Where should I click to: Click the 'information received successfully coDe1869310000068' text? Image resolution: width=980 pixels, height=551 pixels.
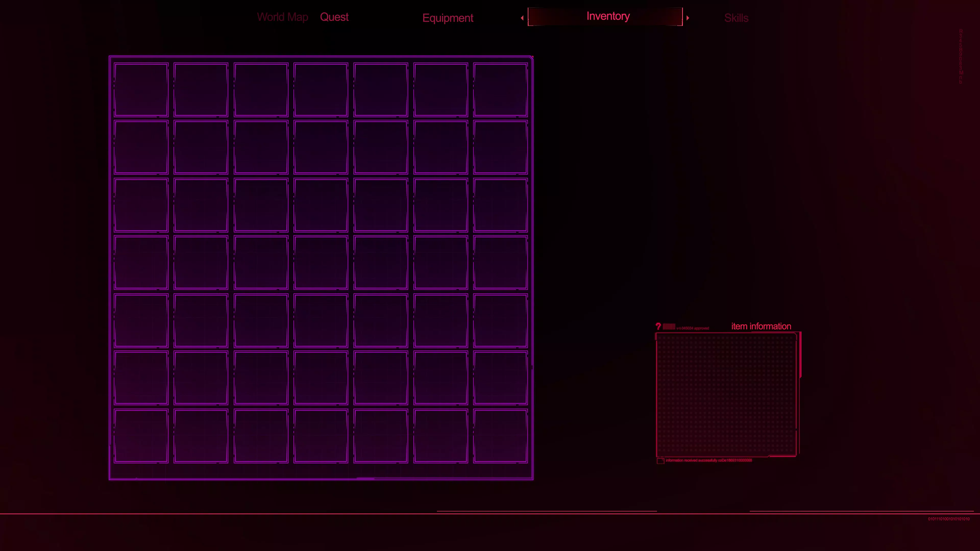tap(709, 460)
